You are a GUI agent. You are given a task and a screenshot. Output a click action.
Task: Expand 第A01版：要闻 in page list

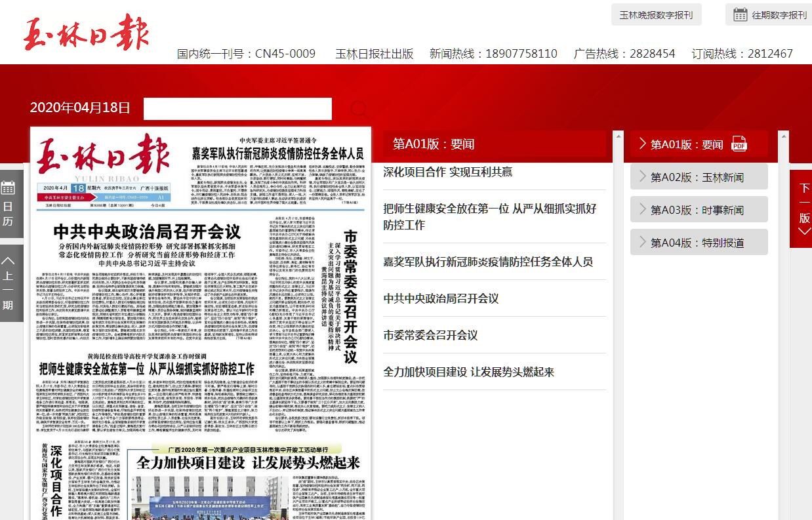[686, 144]
